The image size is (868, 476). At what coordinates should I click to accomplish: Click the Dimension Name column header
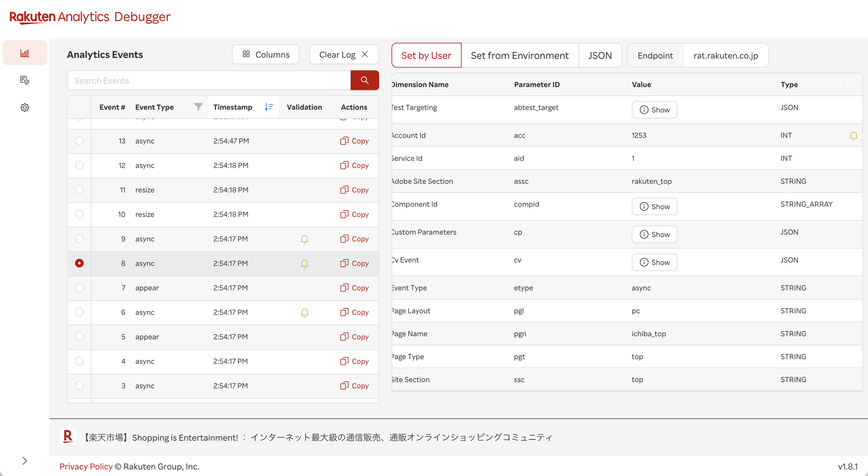coord(420,85)
